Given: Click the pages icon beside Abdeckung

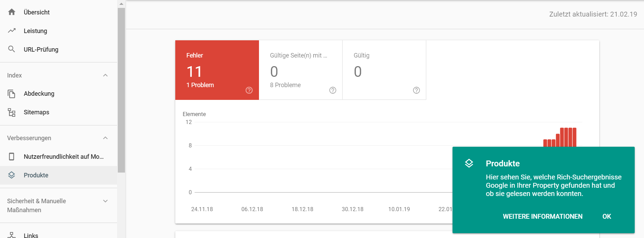Looking at the screenshot, I should [x=12, y=94].
